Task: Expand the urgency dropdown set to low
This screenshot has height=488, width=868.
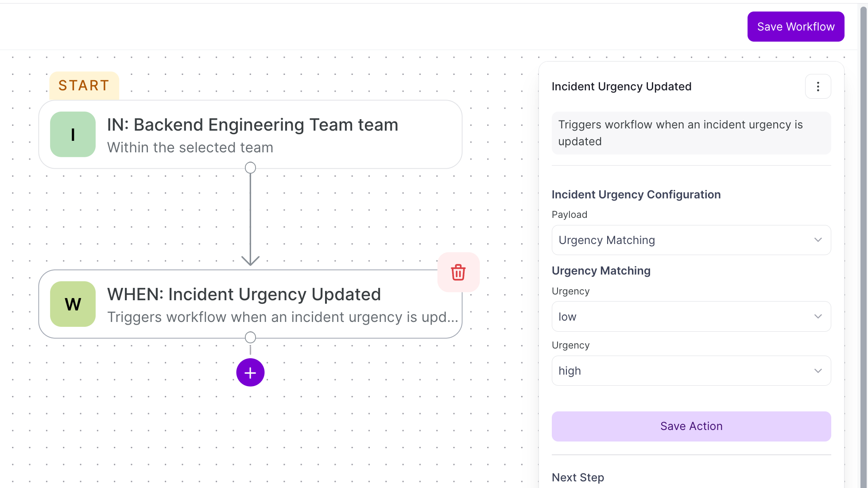Action: [x=691, y=317]
